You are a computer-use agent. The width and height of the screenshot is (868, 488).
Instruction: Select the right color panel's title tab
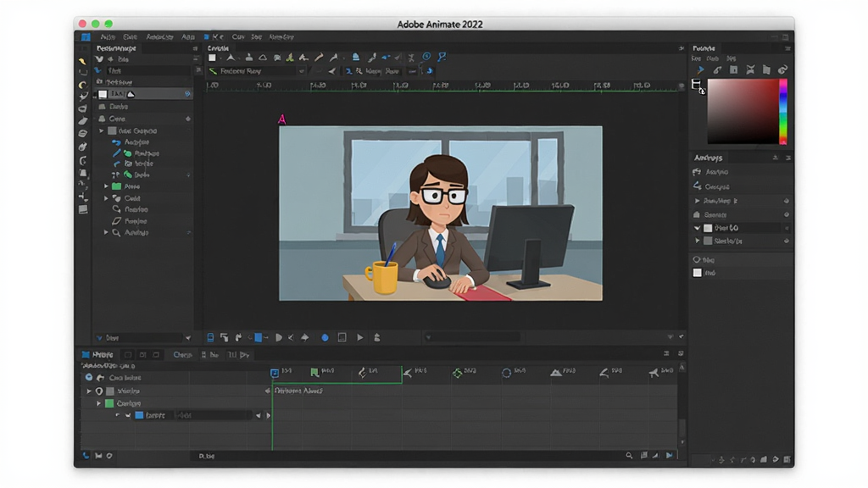point(704,48)
